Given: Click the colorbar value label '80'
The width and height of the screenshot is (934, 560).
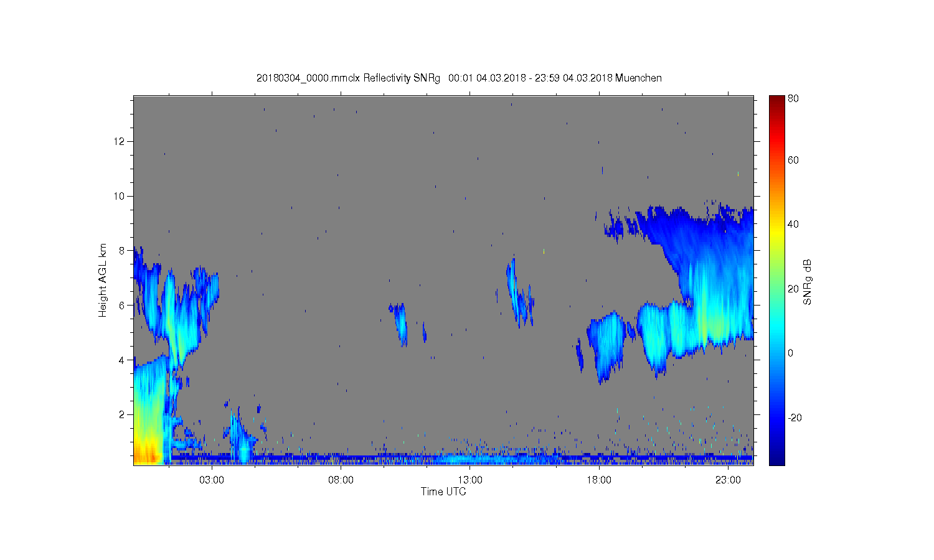Looking at the screenshot, I should tap(793, 98).
